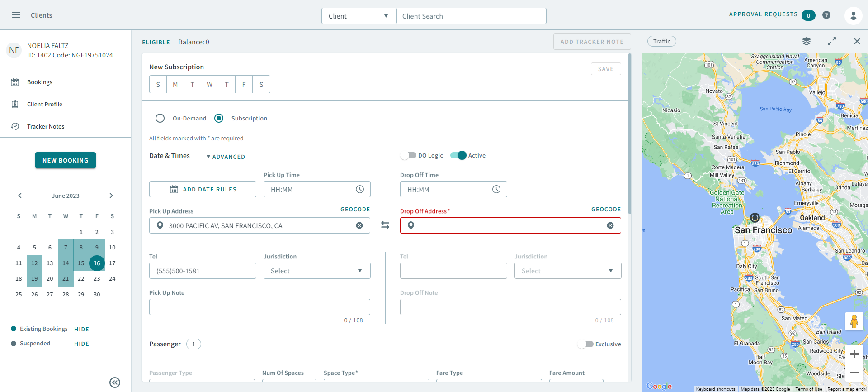Select the On-Demand radio option
The height and width of the screenshot is (392, 868).
click(160, 118)
